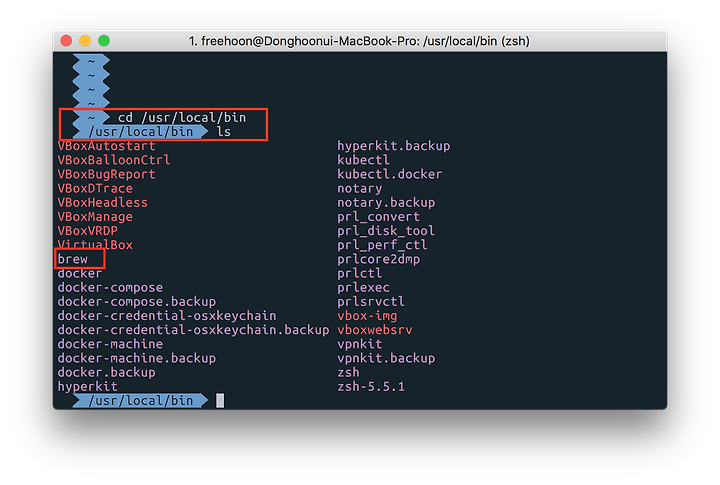Select the prlctl entry

360,273
